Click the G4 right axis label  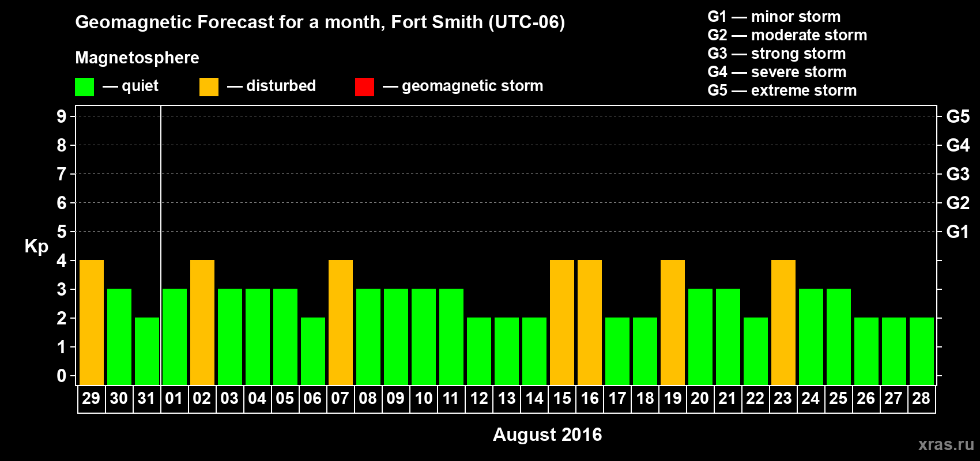958,145
